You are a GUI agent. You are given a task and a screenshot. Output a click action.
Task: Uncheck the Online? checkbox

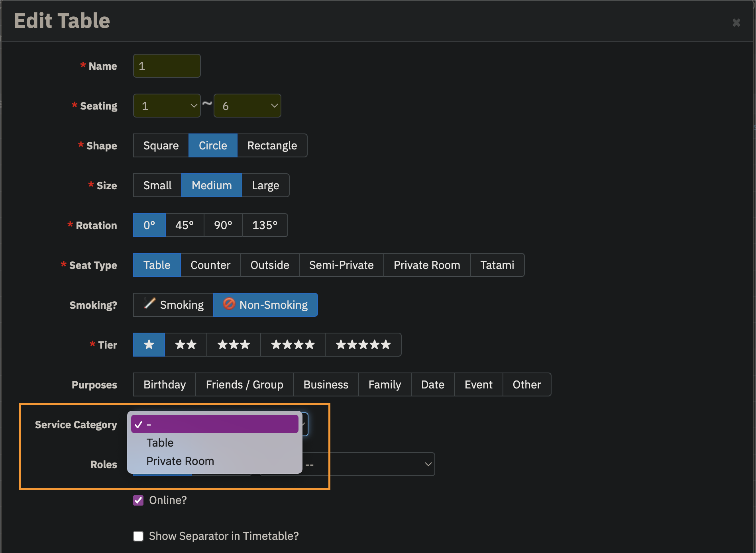138,500
